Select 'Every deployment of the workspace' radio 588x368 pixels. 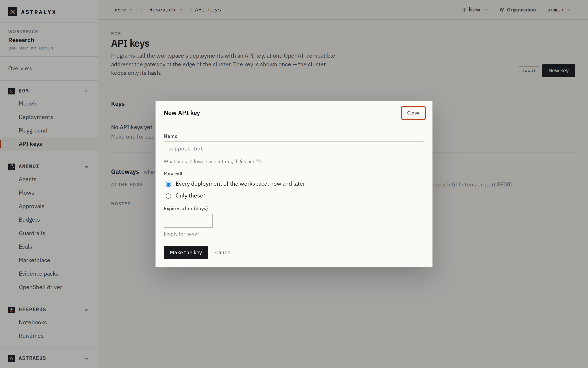coord(168,184)
